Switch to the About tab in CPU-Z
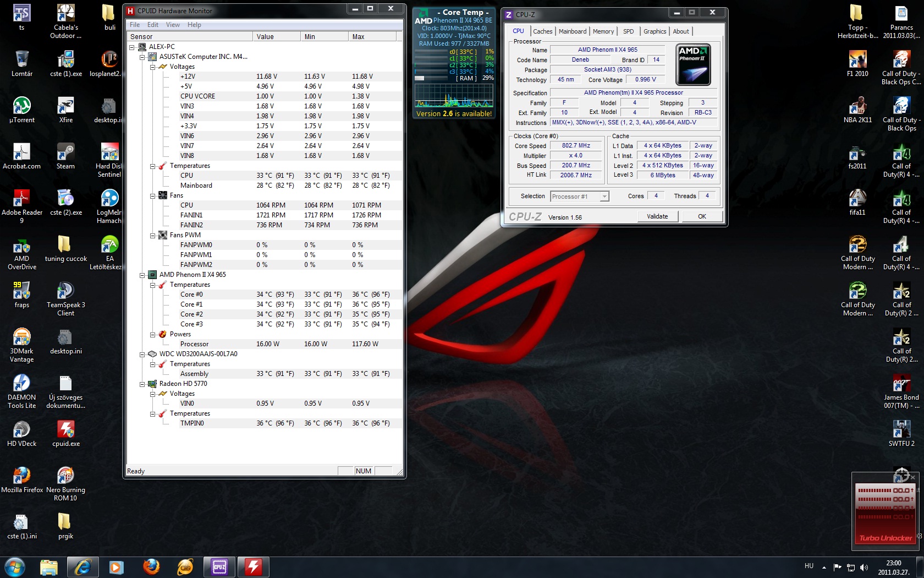 (x=681, y=31)
